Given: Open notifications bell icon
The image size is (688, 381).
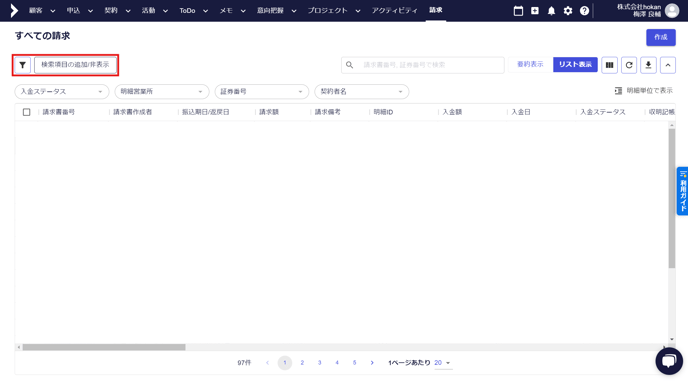Looking at the screenshot, I should 551,11.
